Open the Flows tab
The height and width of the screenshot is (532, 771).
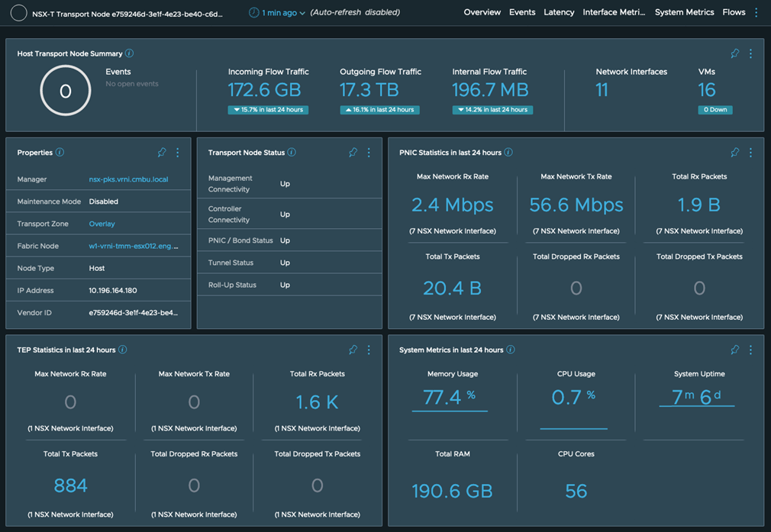[734, 13]
